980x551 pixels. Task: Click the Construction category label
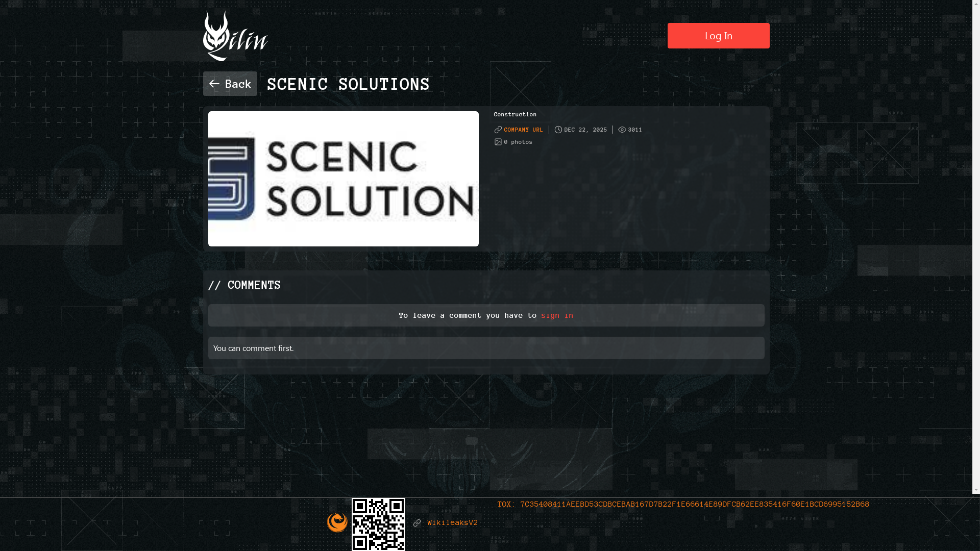[x=514, y=114]
